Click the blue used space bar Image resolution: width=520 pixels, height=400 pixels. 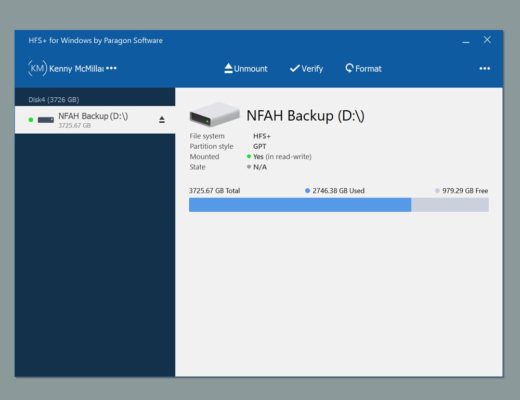coord(300,205)
